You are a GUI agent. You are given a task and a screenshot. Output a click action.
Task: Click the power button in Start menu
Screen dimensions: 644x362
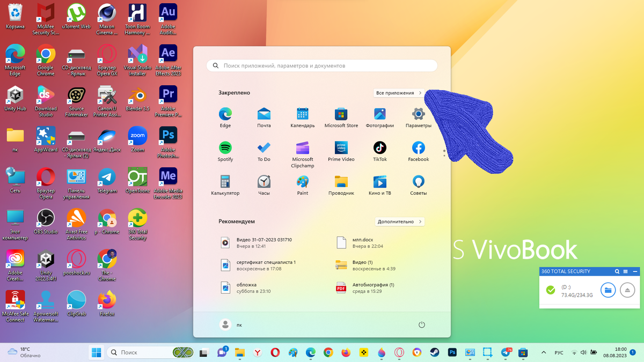click(422, 324)
